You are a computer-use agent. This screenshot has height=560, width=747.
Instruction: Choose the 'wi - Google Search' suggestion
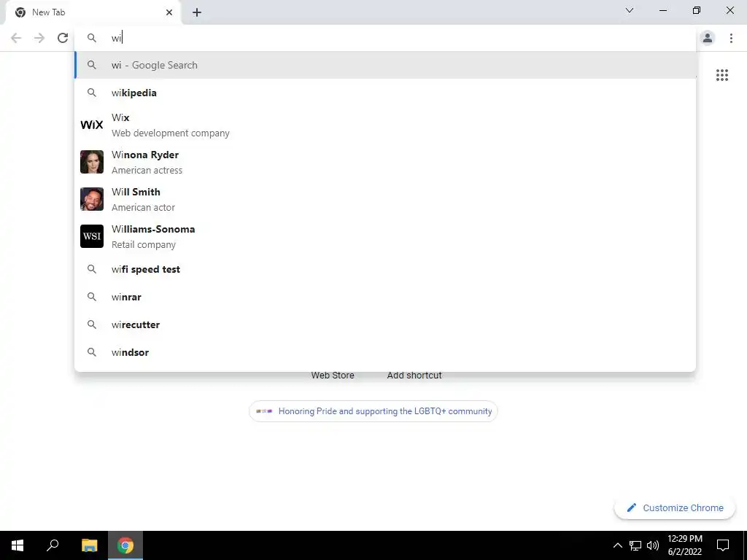tap(385, 65)
